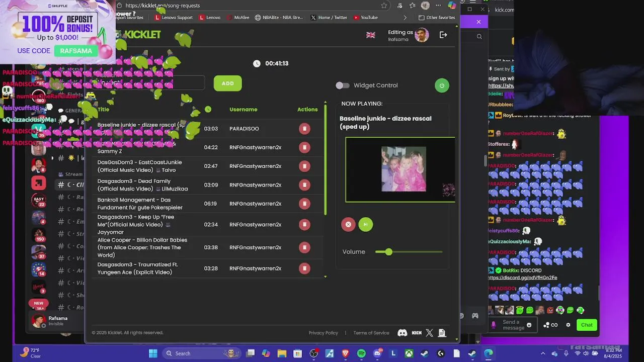
Task: Click the gamepad icon beside chat
Action: [x=474, y=316]
